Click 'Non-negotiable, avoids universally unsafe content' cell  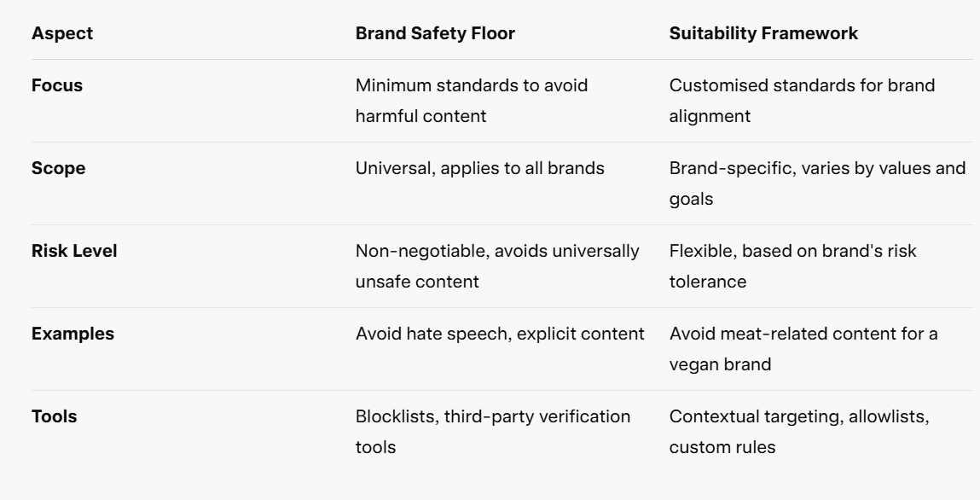coord(496,266)
